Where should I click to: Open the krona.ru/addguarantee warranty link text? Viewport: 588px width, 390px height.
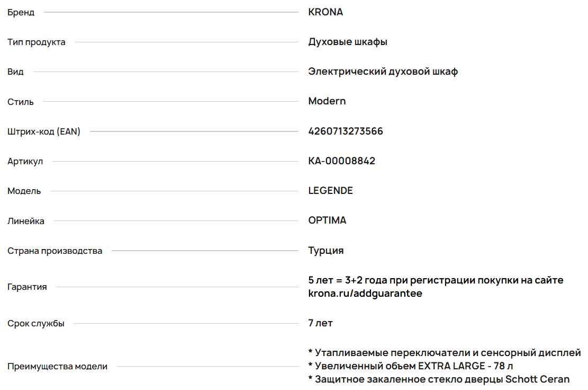(365, 294)
